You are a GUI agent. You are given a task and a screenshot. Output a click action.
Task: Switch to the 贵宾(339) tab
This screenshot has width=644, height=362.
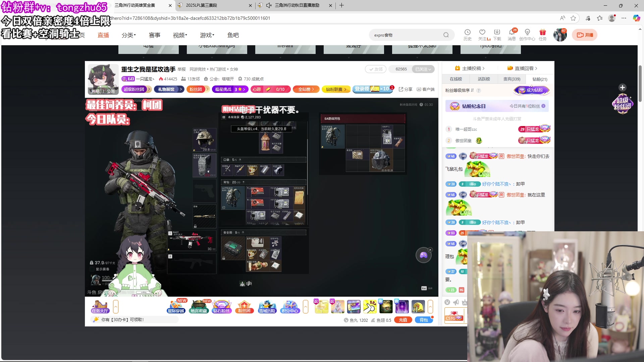coord(512,79)
